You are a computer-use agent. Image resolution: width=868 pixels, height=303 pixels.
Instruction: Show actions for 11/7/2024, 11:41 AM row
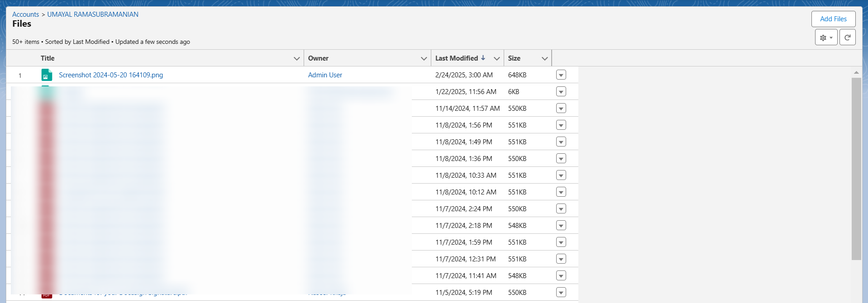(561, 276)
